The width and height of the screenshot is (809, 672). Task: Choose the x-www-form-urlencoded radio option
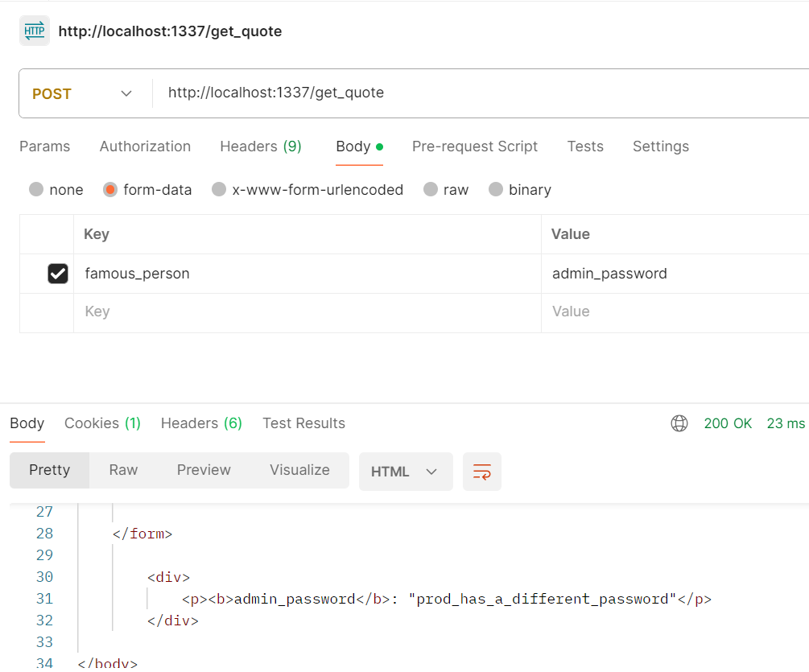click(219, 189)
